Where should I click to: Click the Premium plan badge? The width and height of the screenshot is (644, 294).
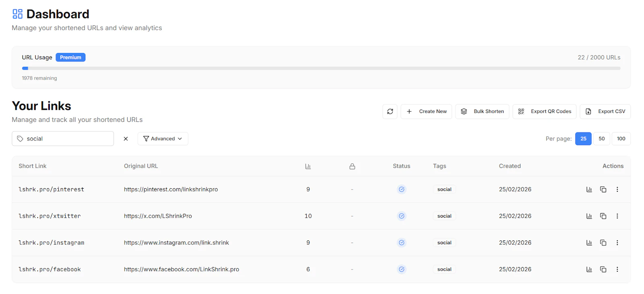pos(70,58)
